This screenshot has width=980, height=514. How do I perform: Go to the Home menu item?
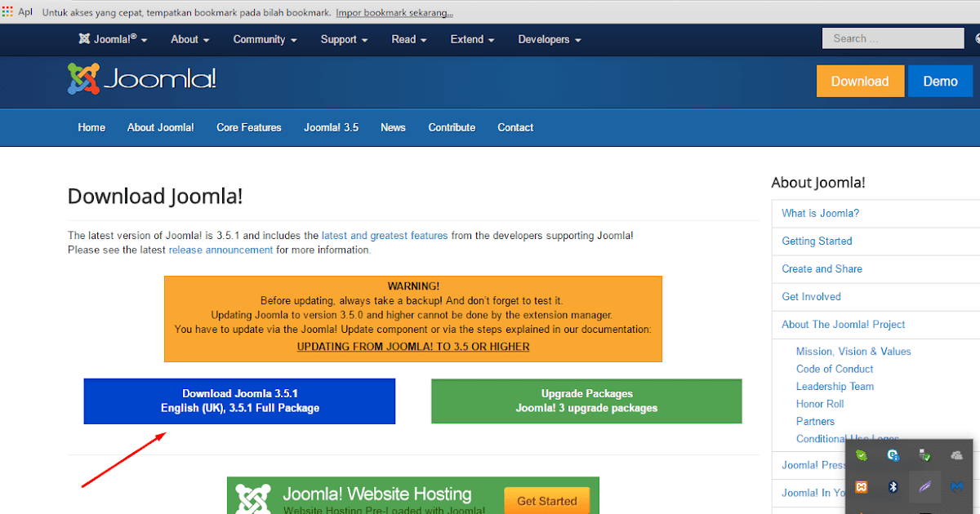(91, 127)
